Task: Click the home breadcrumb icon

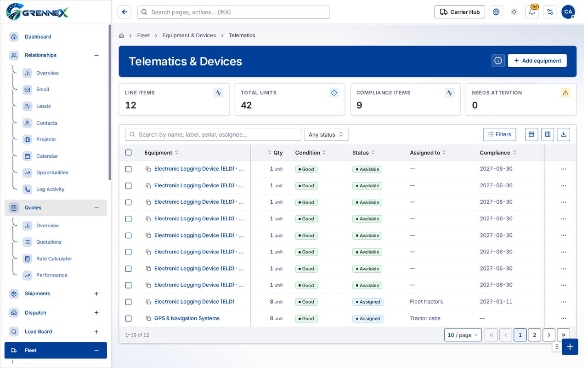Action: [x=121, y=35]
